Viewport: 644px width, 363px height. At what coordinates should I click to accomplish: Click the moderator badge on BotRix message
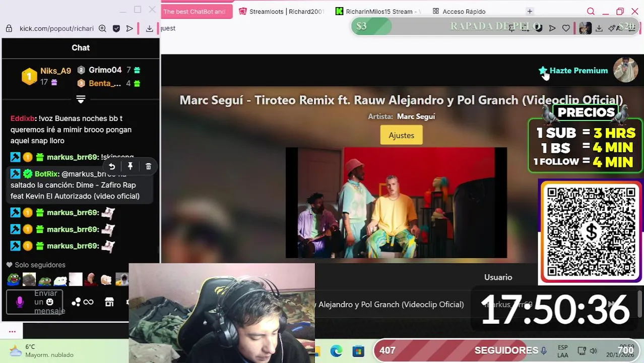coord(15,174)
